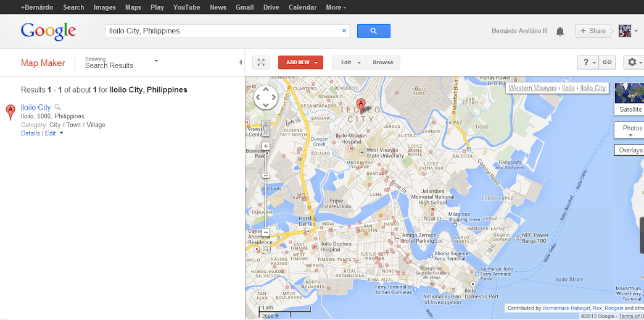Open +Bernárdo in top bar
Screen dimensions: 644x320
pyautogui.click(x=37, y=7)
